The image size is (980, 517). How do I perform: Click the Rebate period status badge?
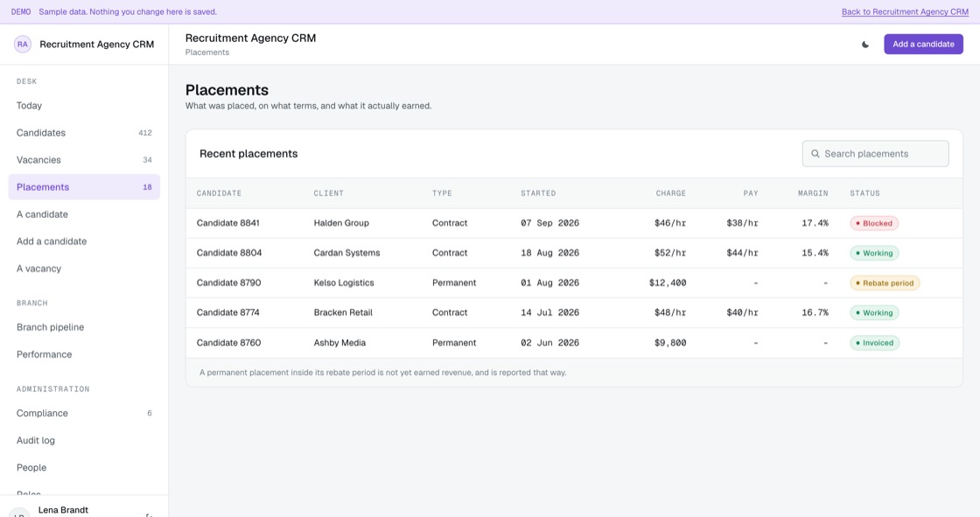coord(885,283)
